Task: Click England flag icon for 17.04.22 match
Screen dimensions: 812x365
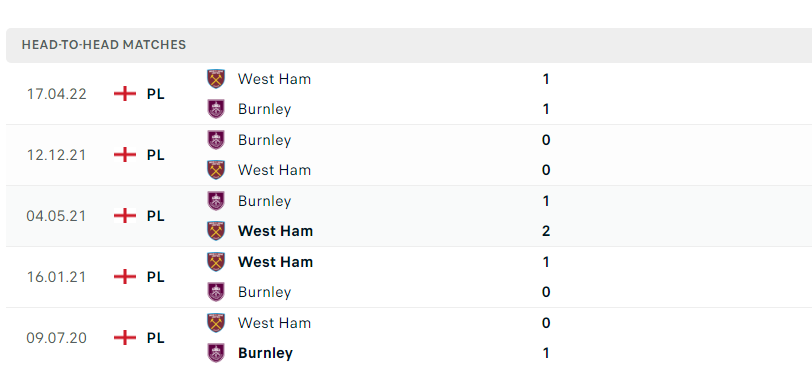Action: pos(125,94)
